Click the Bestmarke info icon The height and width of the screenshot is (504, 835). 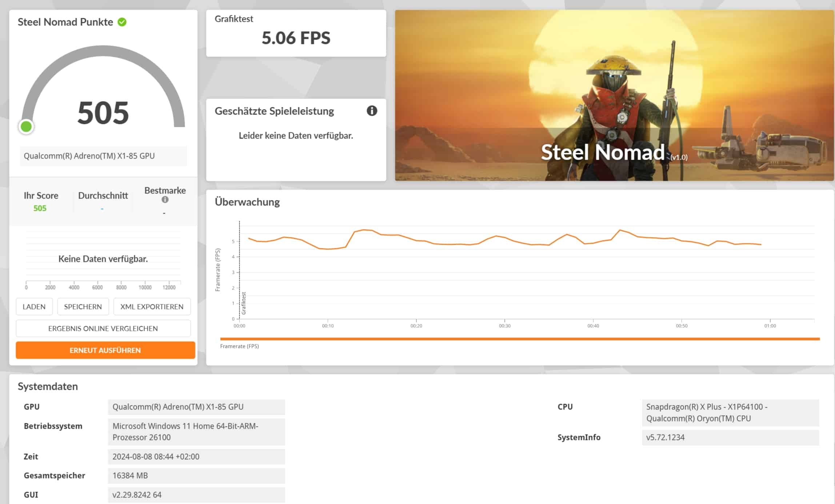pos(165,200)
